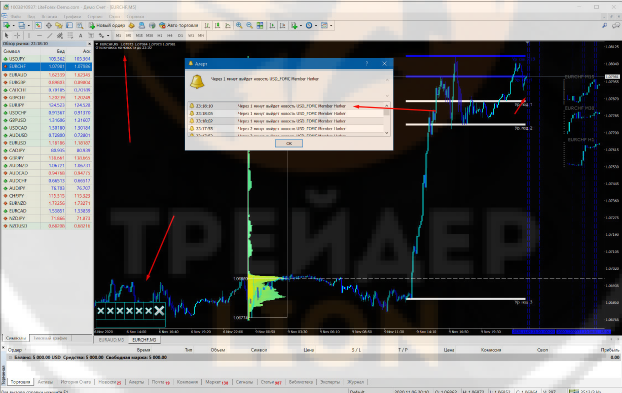Open the Новости terminal tab
622x393 pixels.
tap(109, 382)
